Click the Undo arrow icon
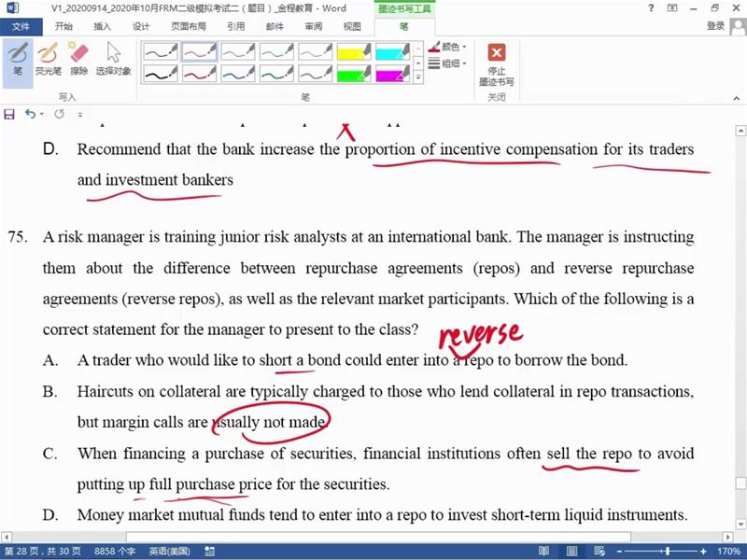This screenshot has height=560, width=747. coord(30,114)
